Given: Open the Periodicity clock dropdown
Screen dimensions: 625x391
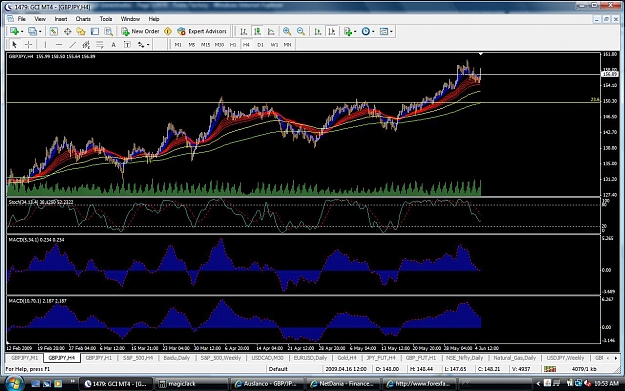Looking at the screenshot, I should coord(368,31).
